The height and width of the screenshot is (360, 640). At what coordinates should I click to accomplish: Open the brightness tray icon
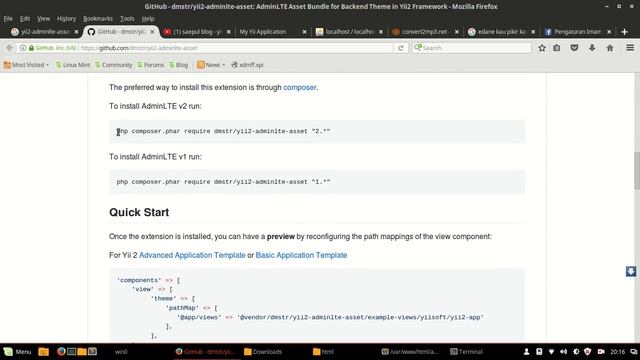click(576, 351)
